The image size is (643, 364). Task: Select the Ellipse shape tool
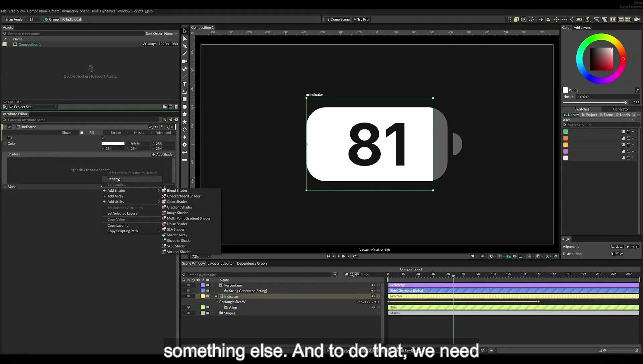(x=185, y=107)
